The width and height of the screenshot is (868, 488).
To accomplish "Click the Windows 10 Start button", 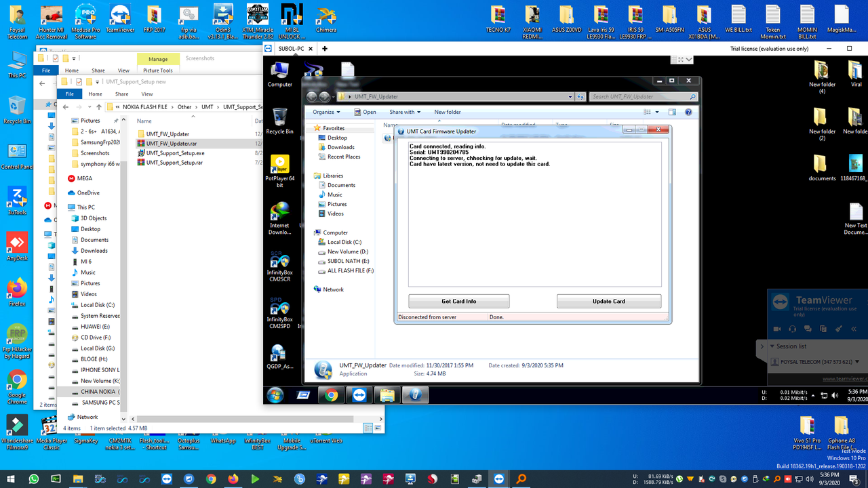I will (x=11, y=479).
